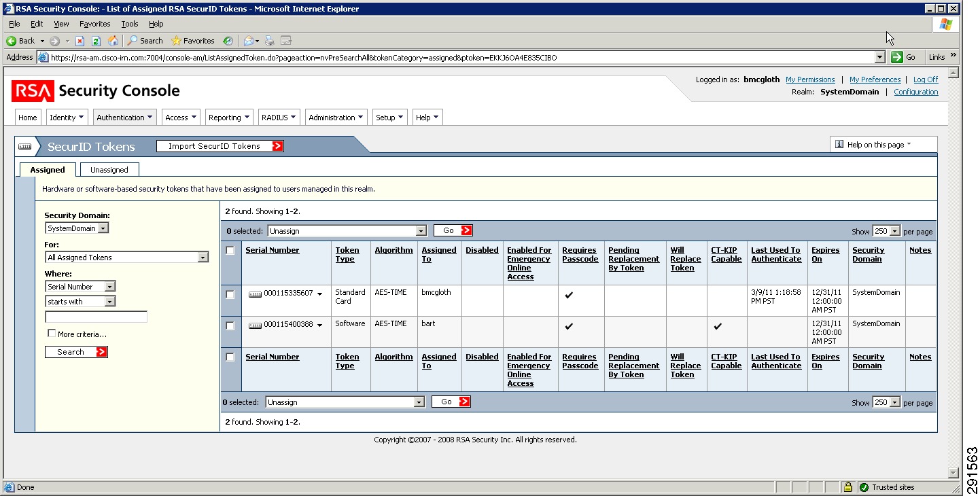Open the History clock icon

tap(228, 41)
